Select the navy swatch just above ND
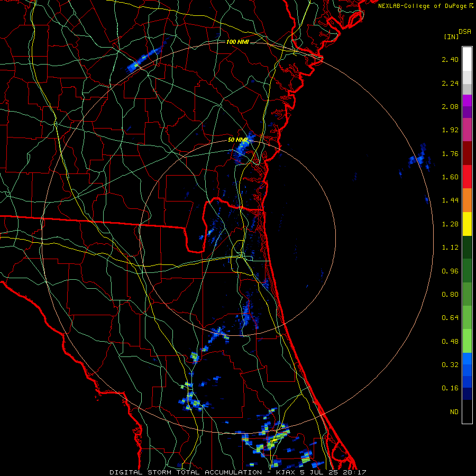This screenshot has height=476, width=476. click(x=467, y=394)
